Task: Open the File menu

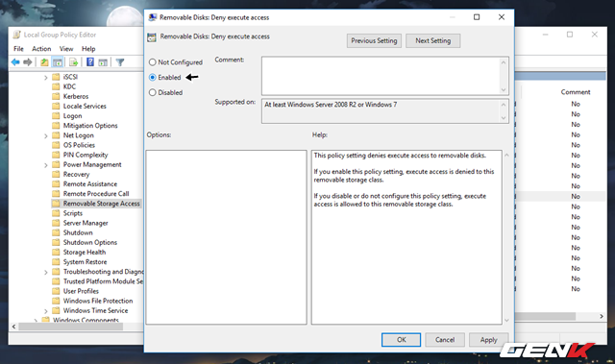Action: coord(18,49)
